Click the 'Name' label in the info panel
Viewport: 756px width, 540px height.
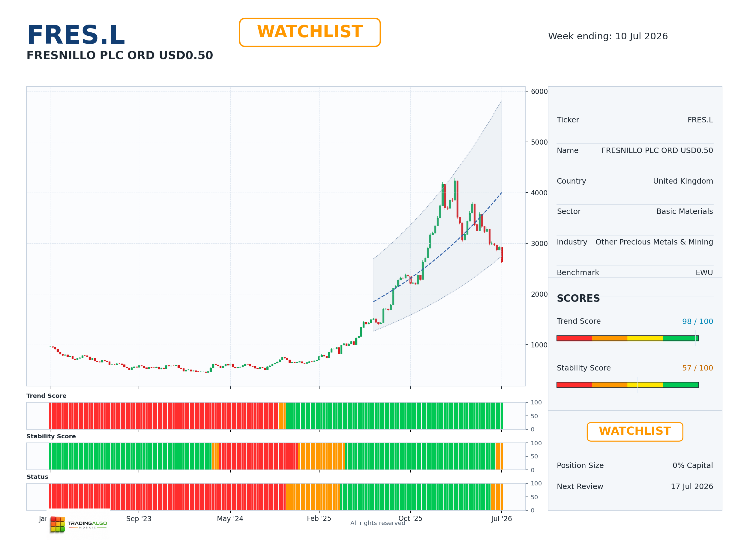568,151
